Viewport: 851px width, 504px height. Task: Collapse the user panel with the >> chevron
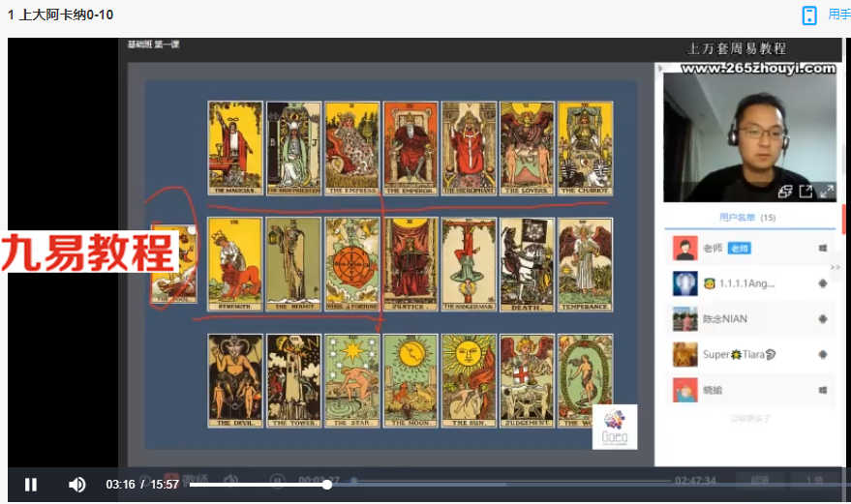coord(836,267)
